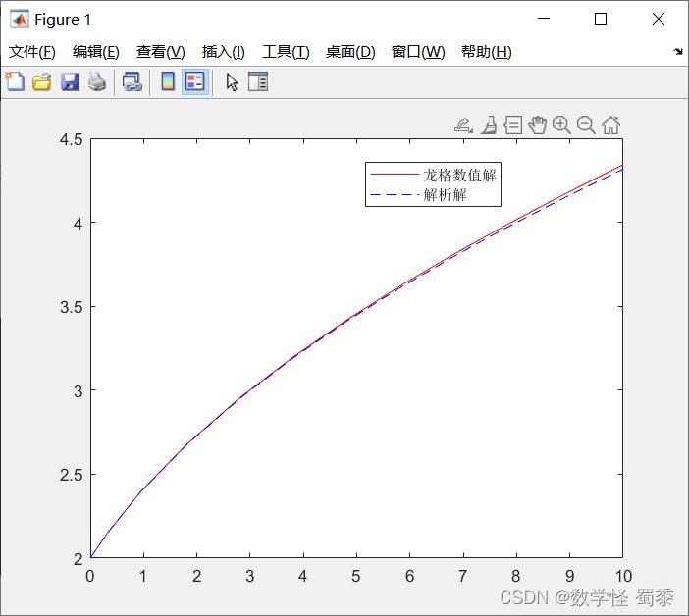Click the x-axis tick label 10

[623, 576]
